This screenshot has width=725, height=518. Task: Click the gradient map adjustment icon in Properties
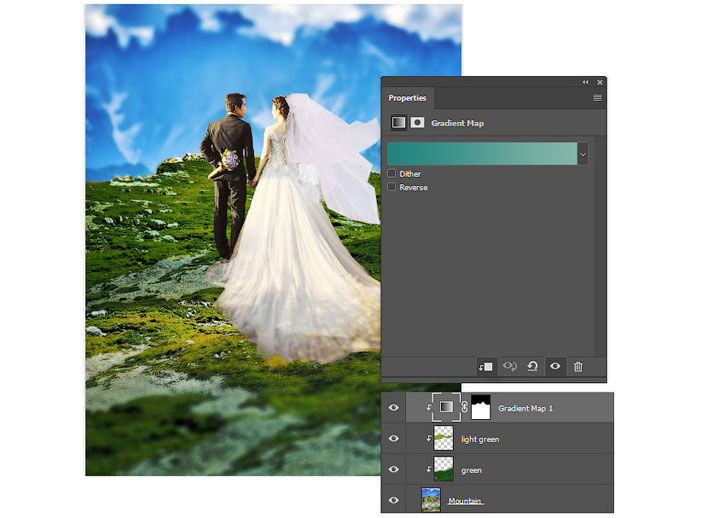pos(398,123)
